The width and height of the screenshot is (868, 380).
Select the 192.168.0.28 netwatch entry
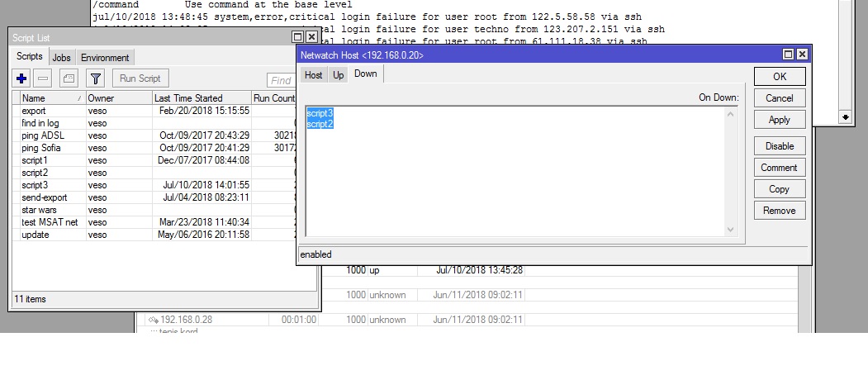(x=186, y=320)
